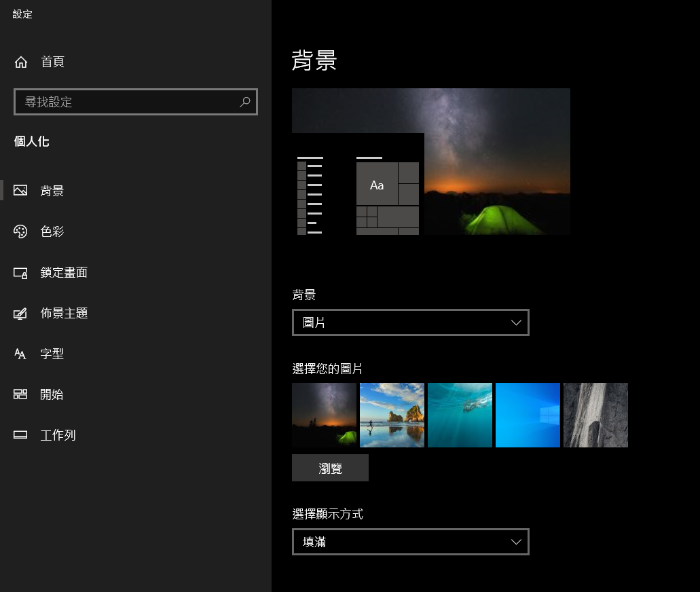Click the chevron arrow of the 圖片 combo box
This screenshot has height=592, width=700.
click(516, 322)
